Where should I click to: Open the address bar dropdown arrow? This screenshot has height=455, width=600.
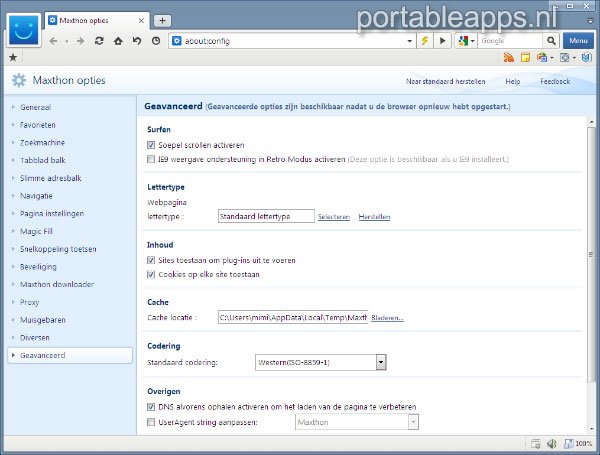(409, 41)
